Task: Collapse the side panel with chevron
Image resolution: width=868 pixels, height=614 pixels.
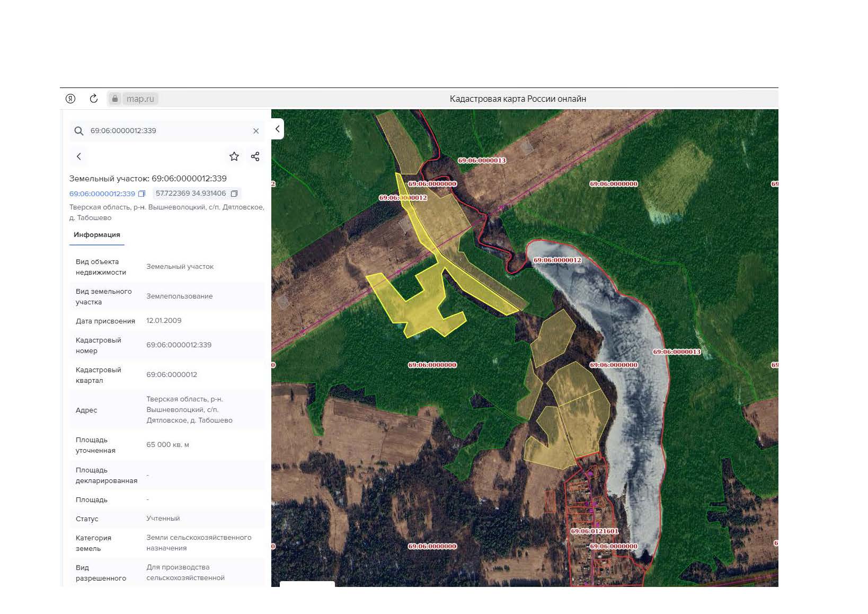Action: click(277, 129)
